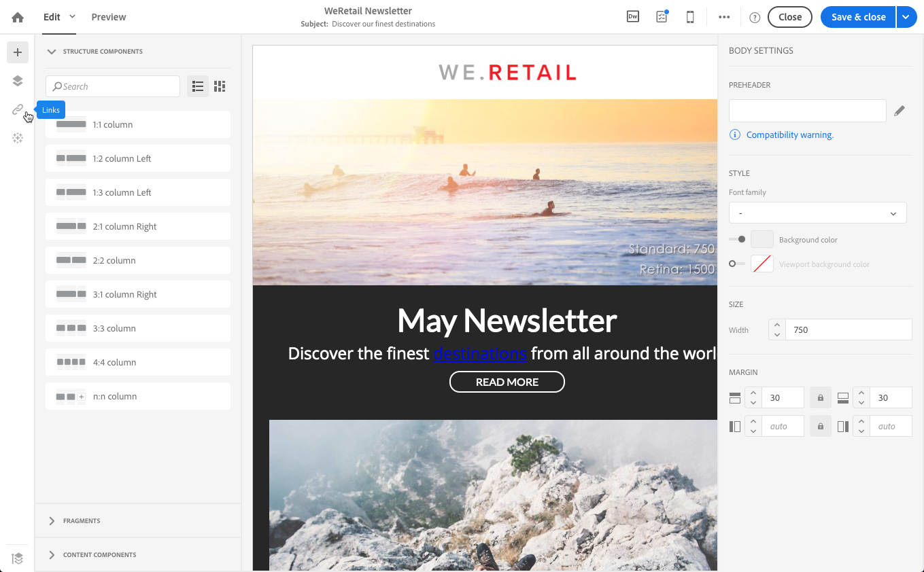
Task: Select the 3:3 column component
Action: coord(138,328)
